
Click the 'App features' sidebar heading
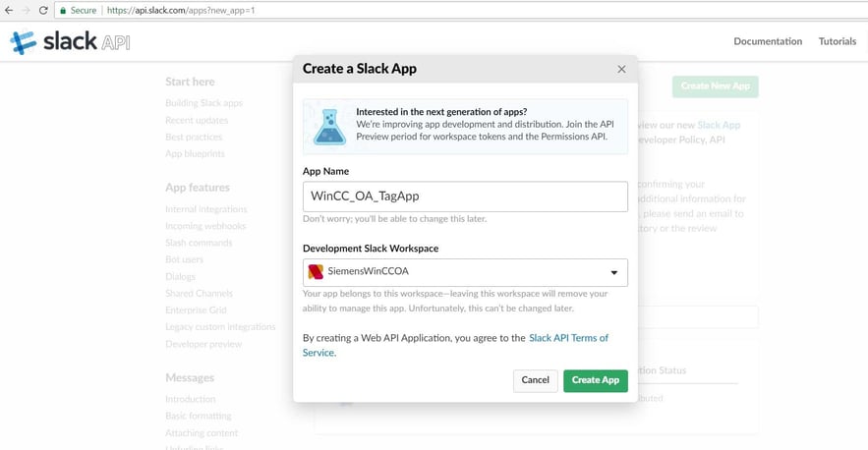coord(197,188)
